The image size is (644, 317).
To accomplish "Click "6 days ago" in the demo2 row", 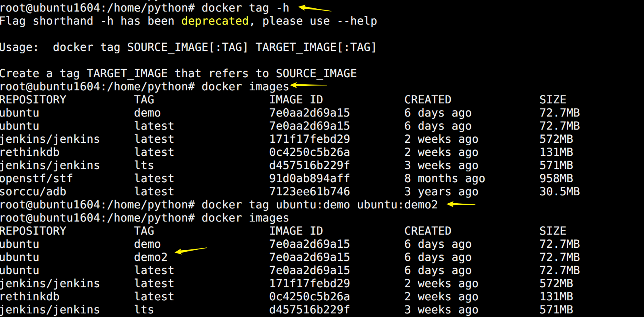I will click(438, 257).
